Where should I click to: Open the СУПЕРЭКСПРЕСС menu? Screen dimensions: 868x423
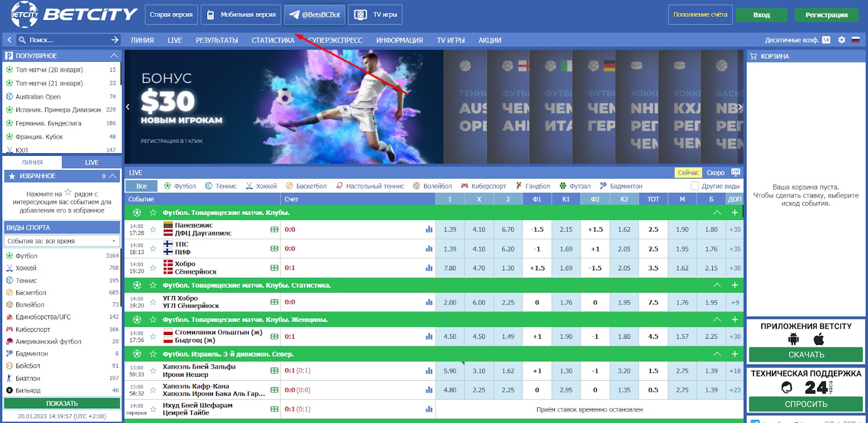coord(335,40)
